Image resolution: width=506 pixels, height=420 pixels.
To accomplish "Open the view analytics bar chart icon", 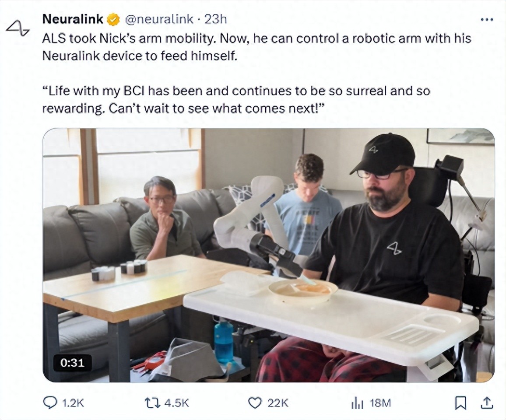I will 357,403.
